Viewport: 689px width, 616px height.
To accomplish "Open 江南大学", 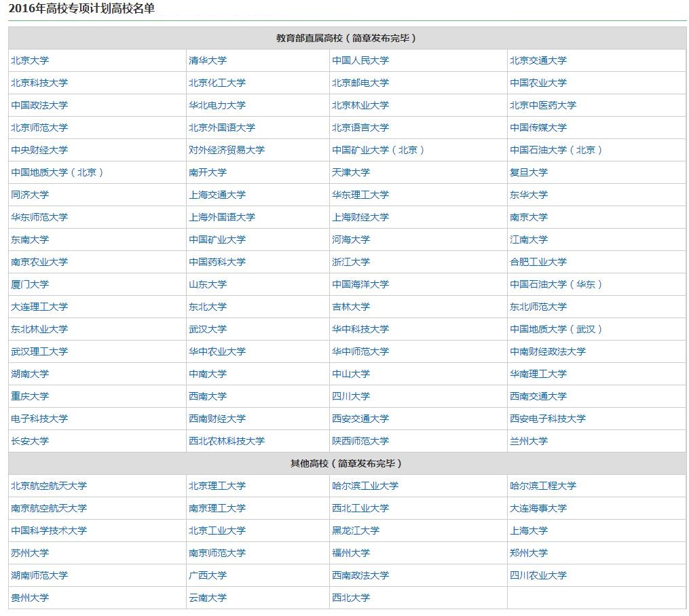I will 529,239.
